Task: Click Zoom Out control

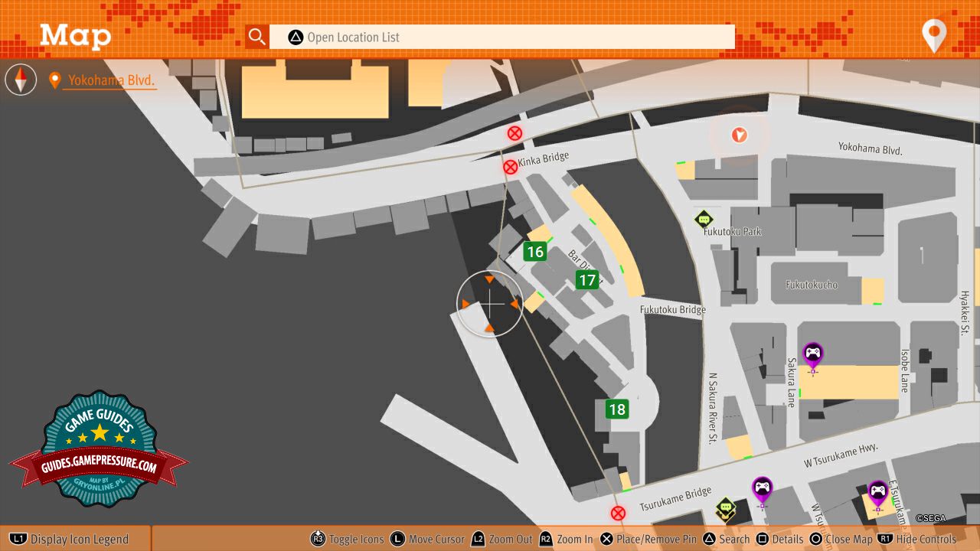Action: click(x=501, y=540)
